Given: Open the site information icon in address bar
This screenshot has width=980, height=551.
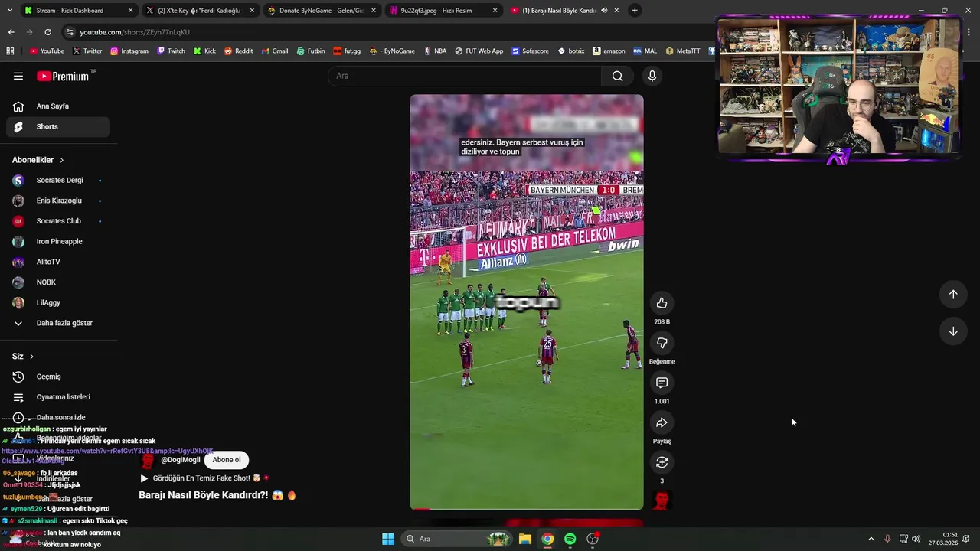Looking at the screenshot, I should 70,32.
